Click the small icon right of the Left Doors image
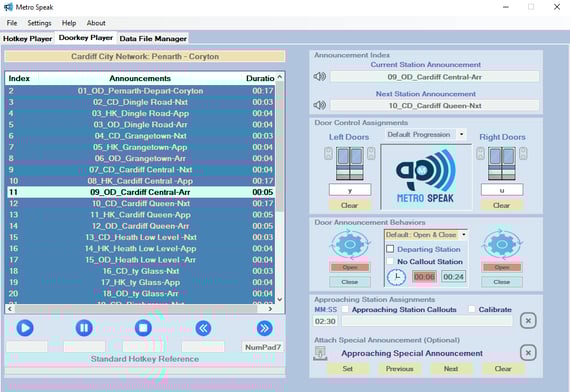570x392 pixels. 371,153
